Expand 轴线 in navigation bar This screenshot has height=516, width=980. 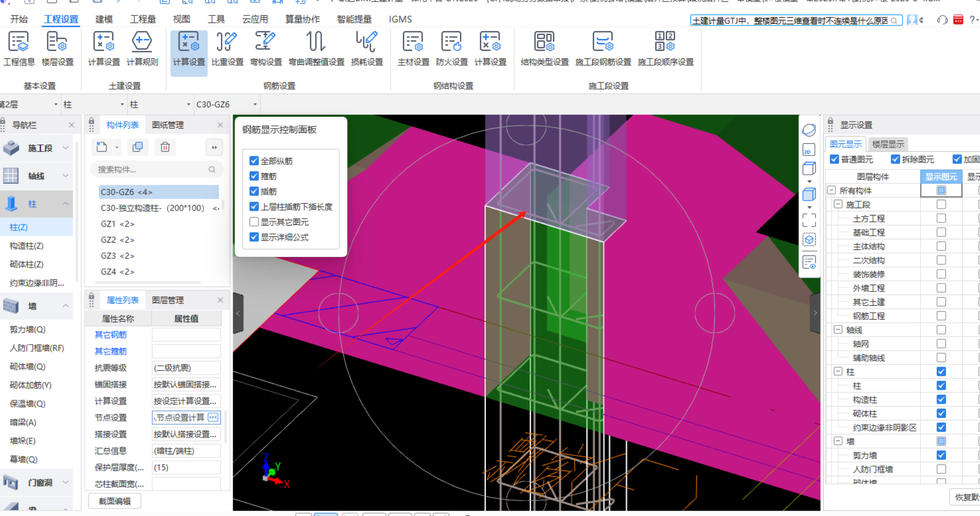[x=65, y=176]
